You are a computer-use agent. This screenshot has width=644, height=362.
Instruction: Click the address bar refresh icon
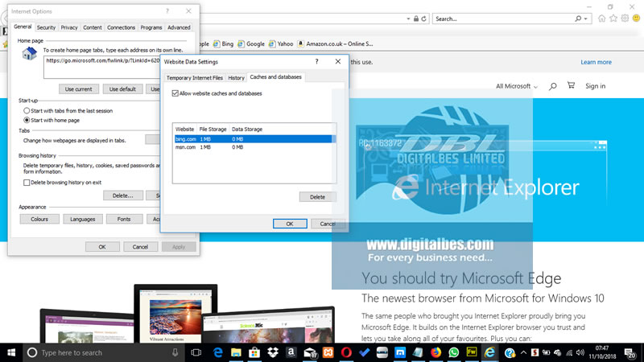[424, 19]
